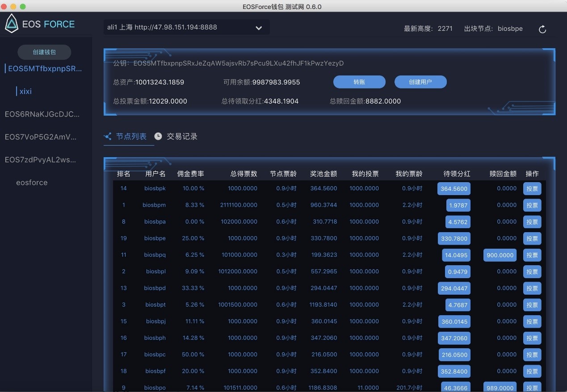Click the EOS FORCE logo icon
The height and width of the screenshot is (392, 567).
[12, 24]
